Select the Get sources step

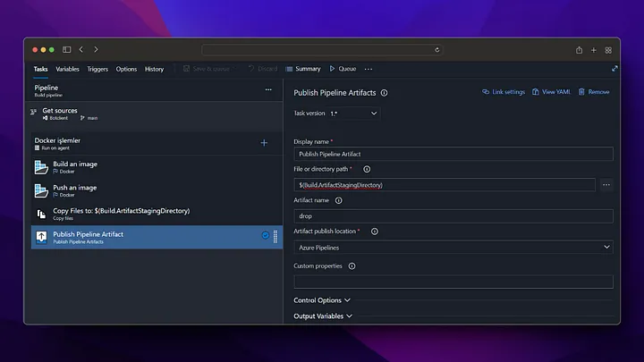click(x=156, y=114)
